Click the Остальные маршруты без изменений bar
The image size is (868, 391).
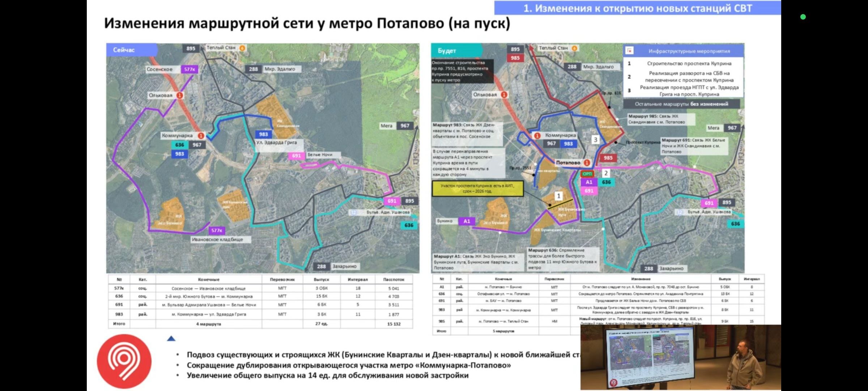pyautogui.click(x=681, y=104)
